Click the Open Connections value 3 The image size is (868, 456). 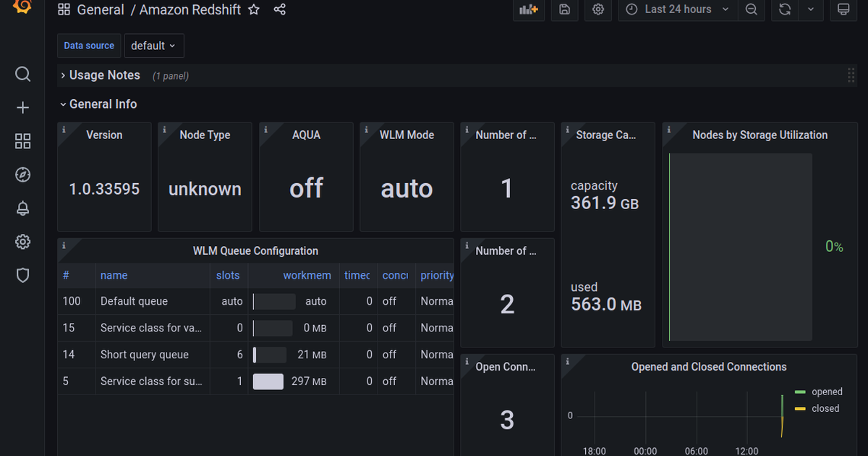(507, 420)
